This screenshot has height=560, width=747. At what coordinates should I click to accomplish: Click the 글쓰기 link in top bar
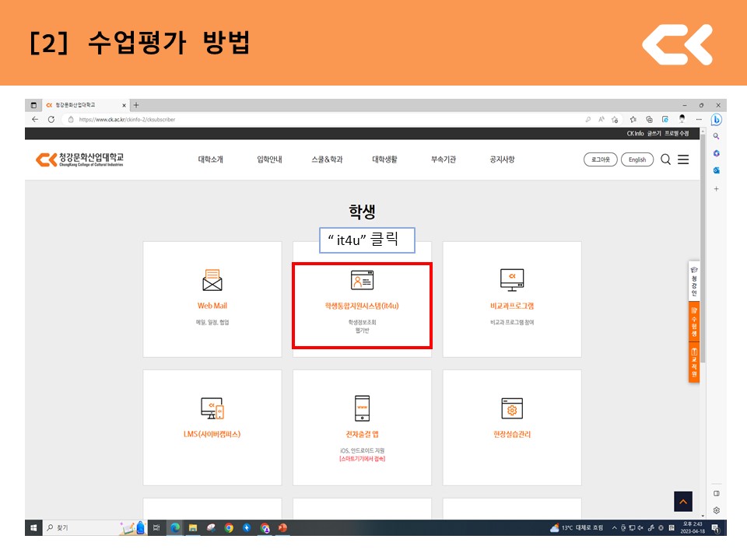click(x=654, y=133)
